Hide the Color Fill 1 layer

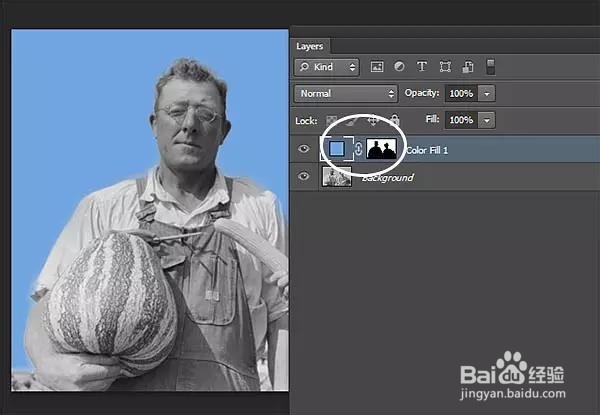(x=304, y=149)
